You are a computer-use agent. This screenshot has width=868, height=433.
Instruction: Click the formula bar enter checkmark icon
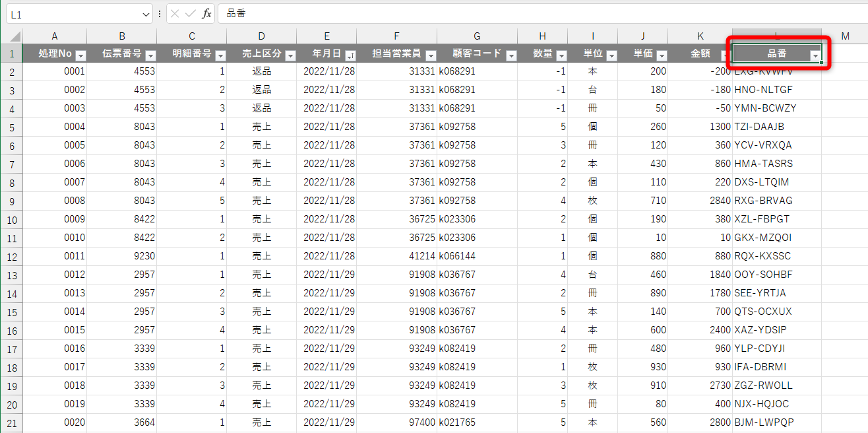coord(191,13)
